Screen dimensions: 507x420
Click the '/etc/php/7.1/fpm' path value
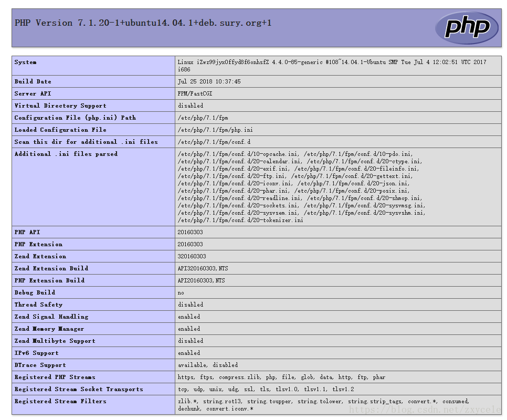[203, 118]
